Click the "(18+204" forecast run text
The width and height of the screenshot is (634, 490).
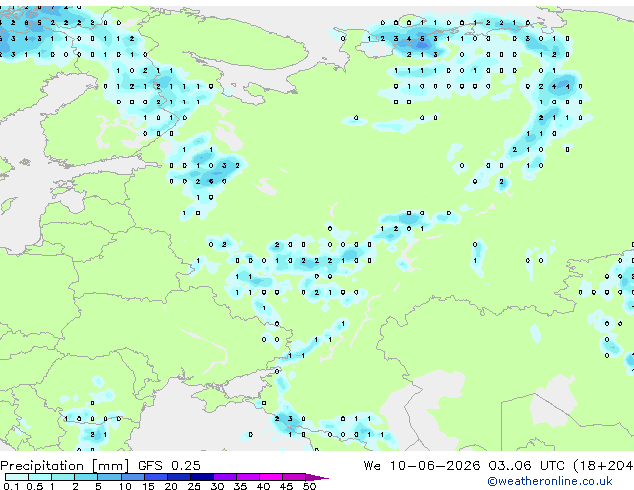click(603, 466)
